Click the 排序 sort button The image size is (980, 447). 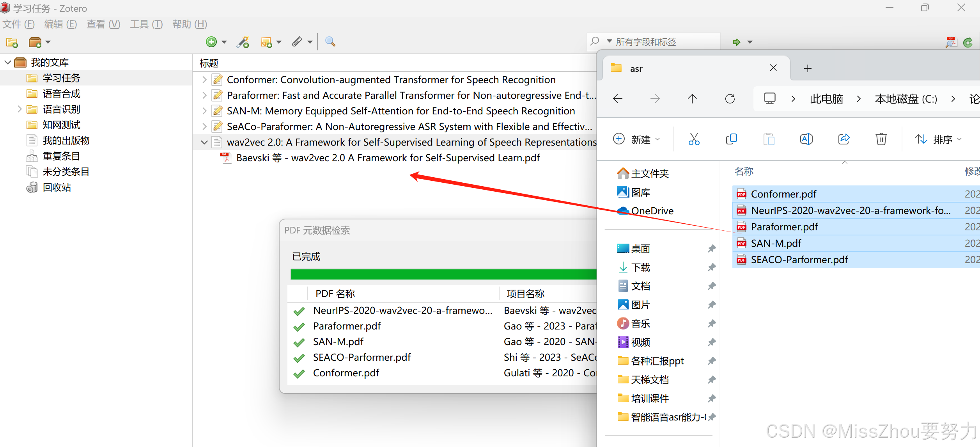(938, 139)
